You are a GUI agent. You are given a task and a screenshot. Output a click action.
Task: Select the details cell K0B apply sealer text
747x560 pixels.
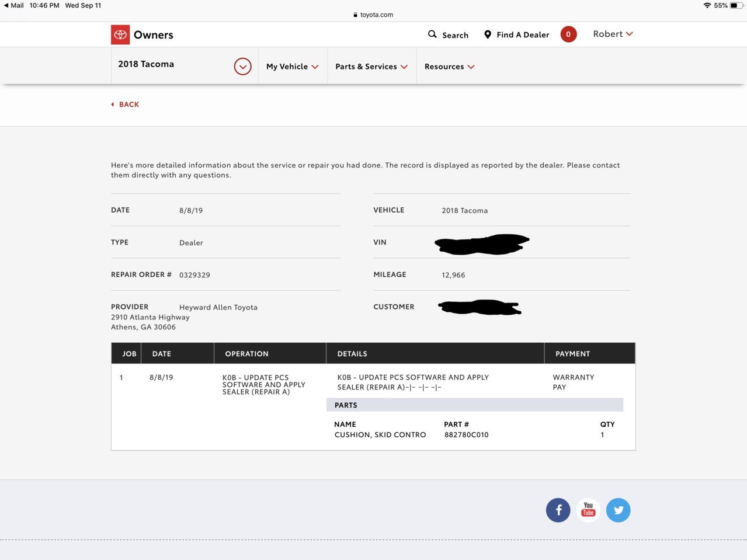point(413,382)
